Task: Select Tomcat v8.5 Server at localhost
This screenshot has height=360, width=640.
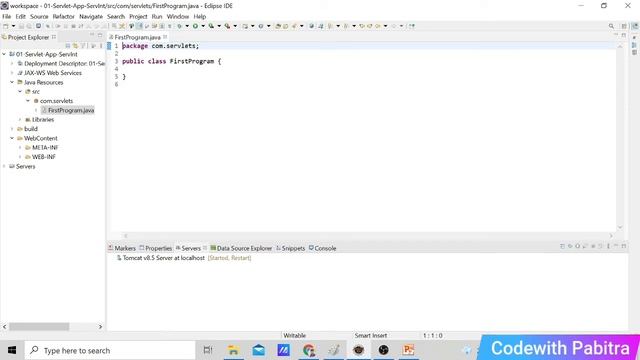Action: [164, 258]
